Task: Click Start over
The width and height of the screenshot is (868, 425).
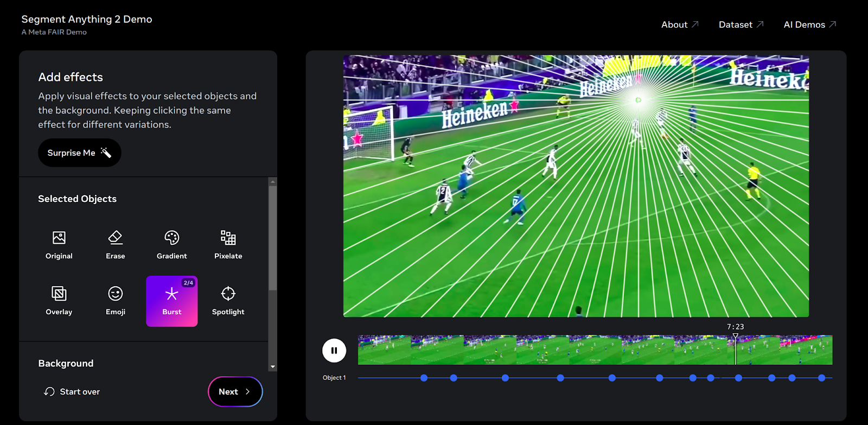Action: [x=72, y=391]
